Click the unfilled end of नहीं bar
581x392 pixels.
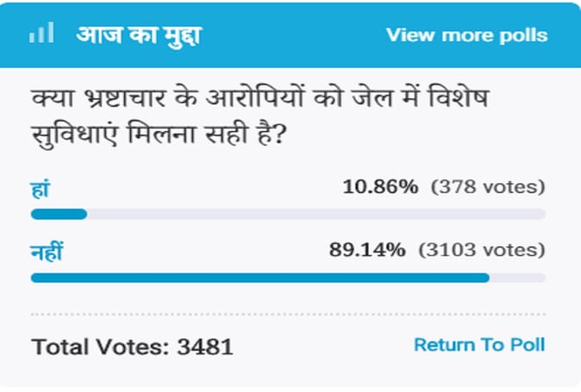[517, 277]
